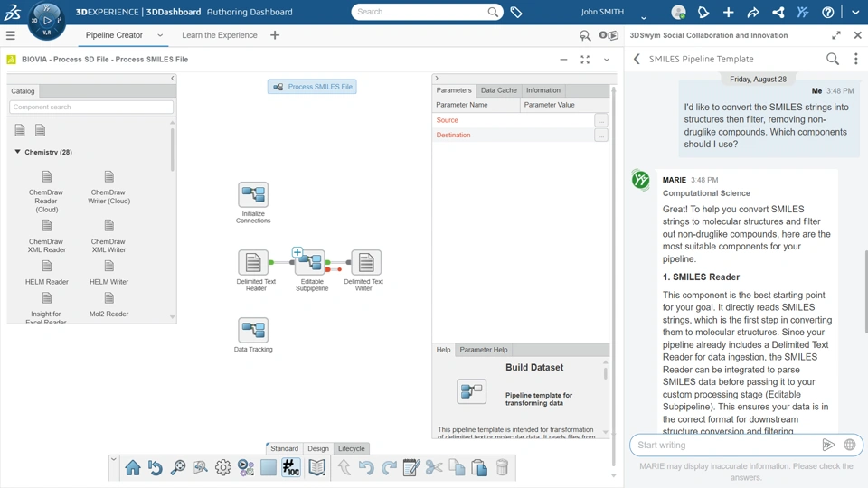The image size is (868, 488).
Task: Send the chat message
Action: (x=828, y=445)
